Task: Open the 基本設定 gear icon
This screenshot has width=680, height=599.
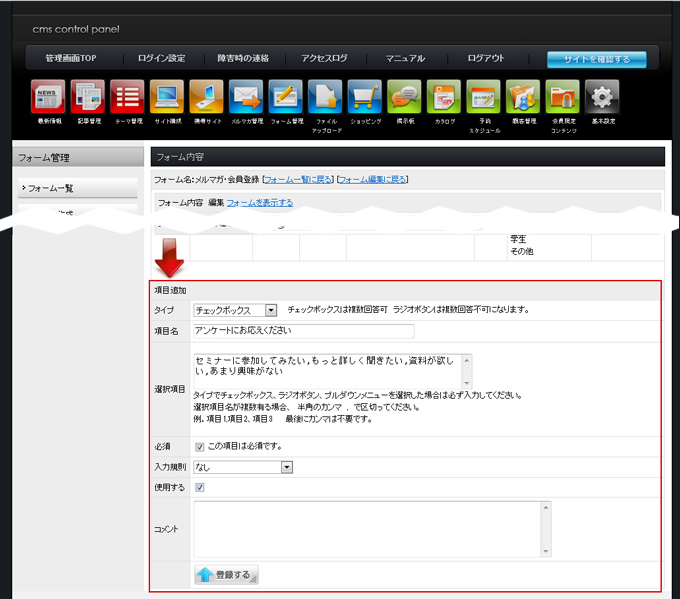Action: 602,97
